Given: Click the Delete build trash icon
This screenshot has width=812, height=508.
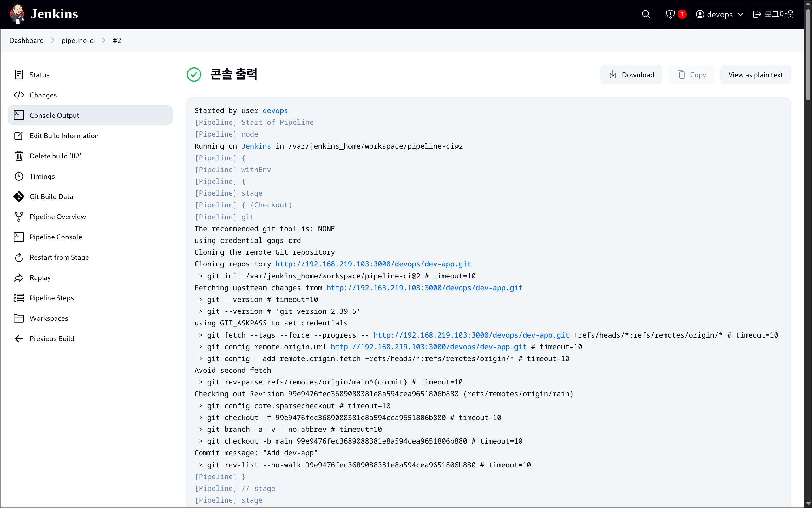Looking at the screenshot, I should (x=19, y=156).
